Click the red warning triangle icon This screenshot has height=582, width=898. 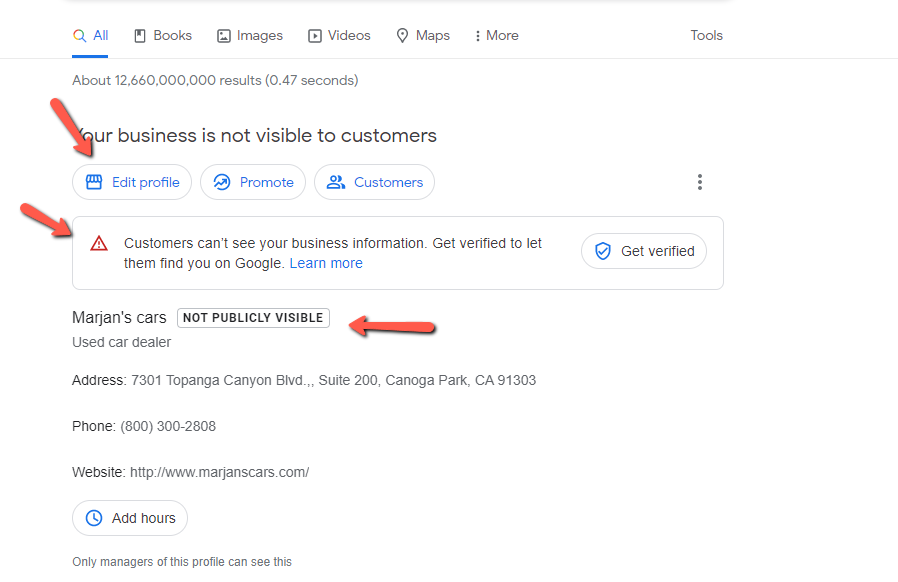99,243
